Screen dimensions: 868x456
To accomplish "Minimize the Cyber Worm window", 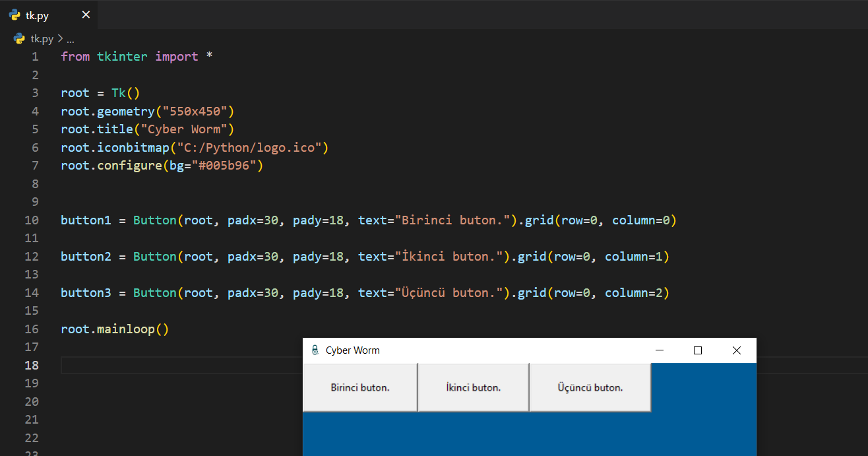I will [659, 350].
